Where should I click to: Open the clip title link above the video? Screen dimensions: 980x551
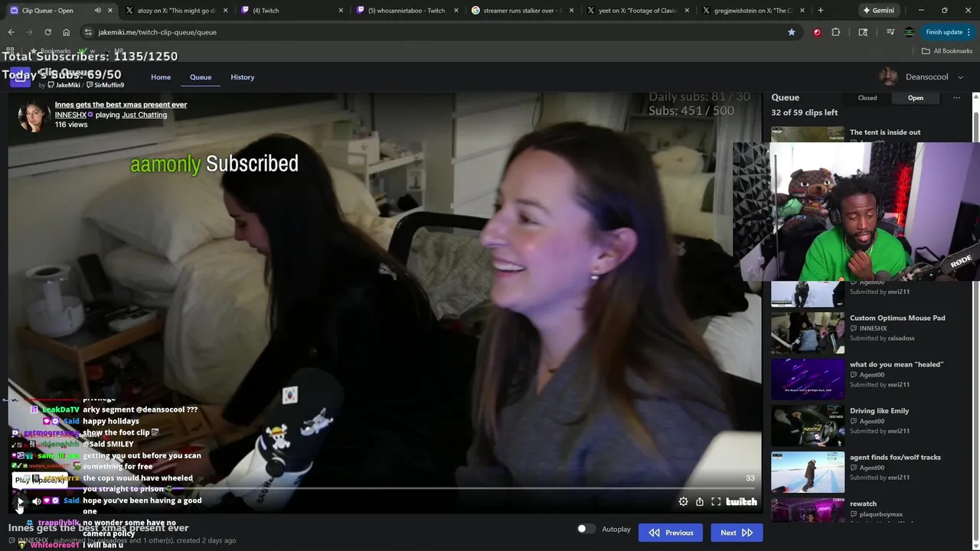point(121,105)
